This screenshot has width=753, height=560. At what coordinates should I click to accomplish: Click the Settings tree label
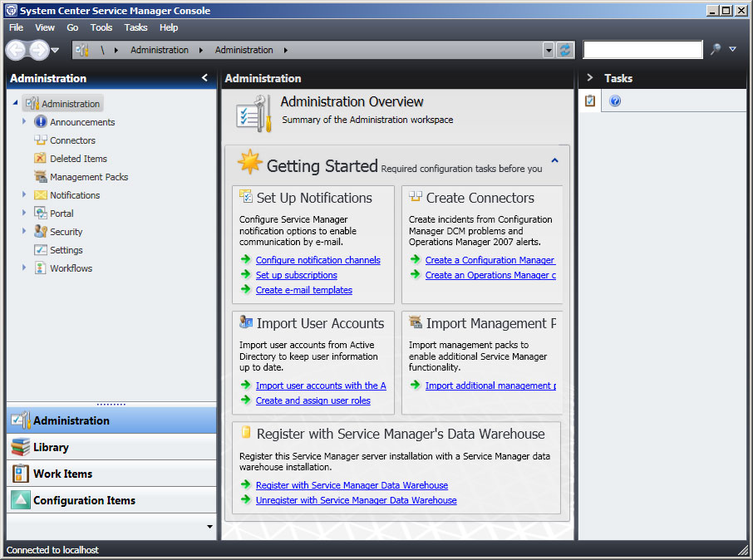pyautogui.click(x=66, y=250)
